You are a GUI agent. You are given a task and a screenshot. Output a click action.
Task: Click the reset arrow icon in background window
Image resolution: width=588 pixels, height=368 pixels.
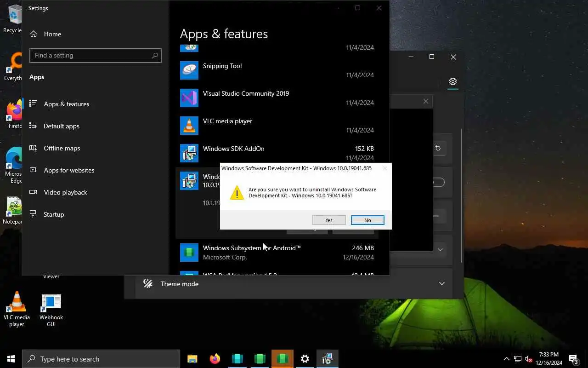click(x=438, y=148)
